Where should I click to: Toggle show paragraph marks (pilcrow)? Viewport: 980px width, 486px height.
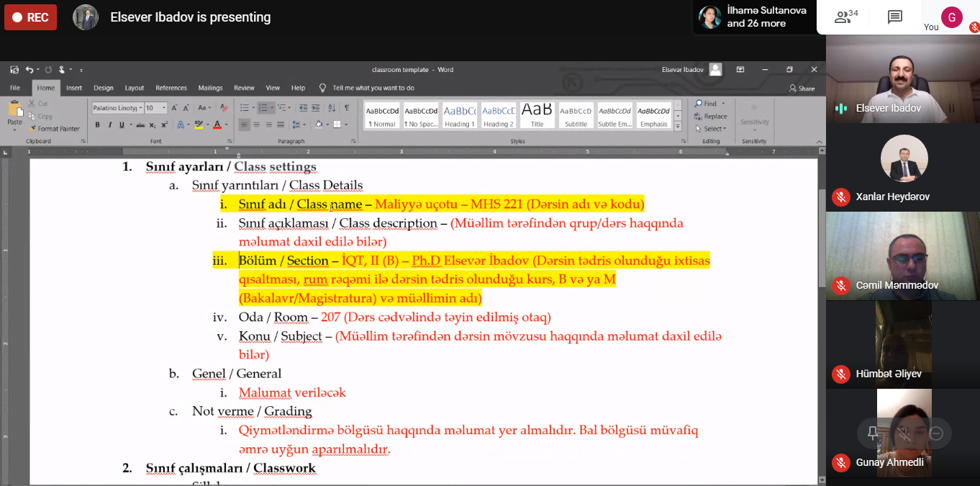point(347,108)
